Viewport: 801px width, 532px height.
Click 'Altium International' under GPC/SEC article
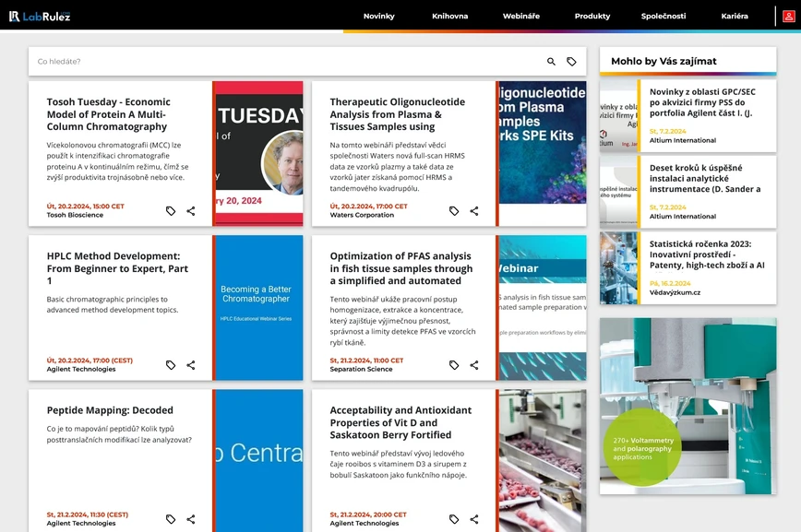(683, 140)
